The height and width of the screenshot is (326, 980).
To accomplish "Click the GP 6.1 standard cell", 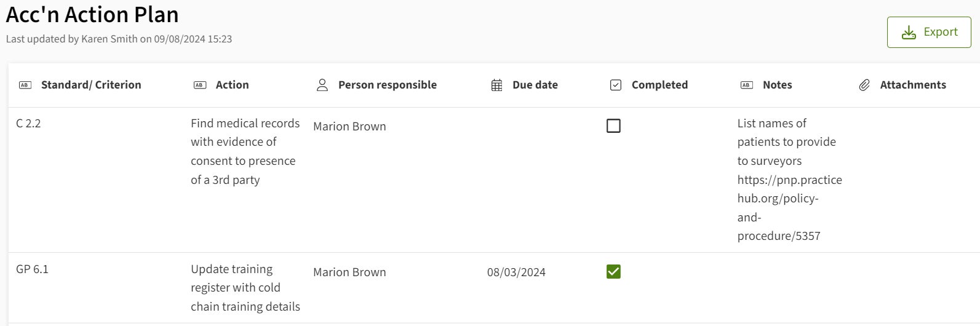I will [32, 269].
